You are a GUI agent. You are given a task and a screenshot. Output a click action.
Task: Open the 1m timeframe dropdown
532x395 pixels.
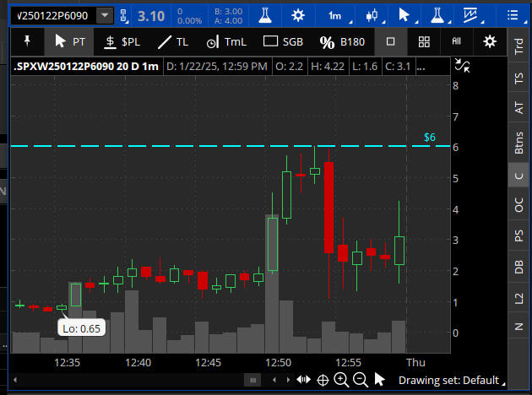[335, 15]
